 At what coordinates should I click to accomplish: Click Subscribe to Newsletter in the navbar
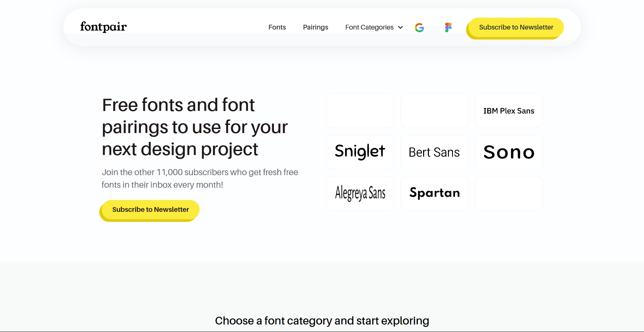pos(515,27)
